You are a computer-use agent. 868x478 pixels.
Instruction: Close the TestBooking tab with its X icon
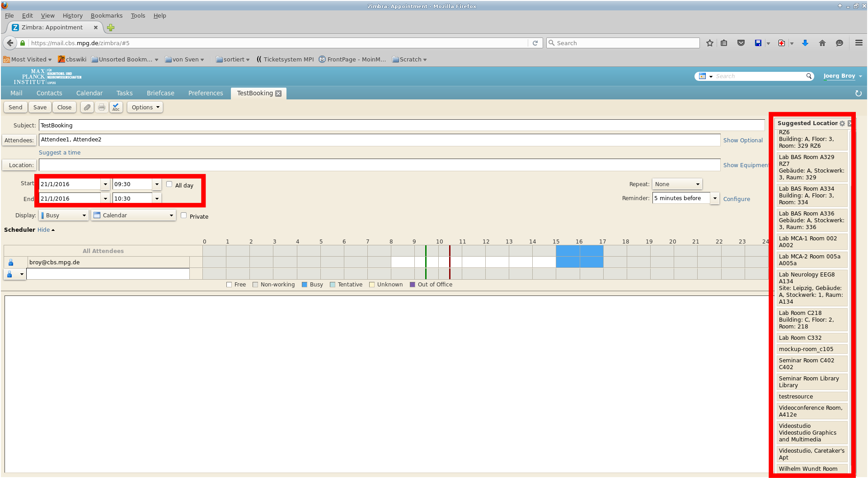[278, 94]
